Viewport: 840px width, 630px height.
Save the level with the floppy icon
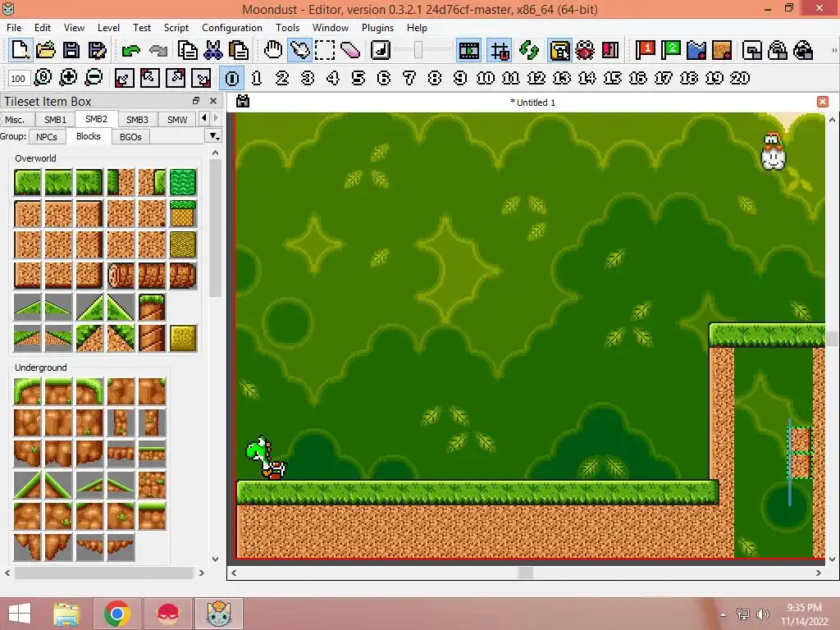point(71,50)
